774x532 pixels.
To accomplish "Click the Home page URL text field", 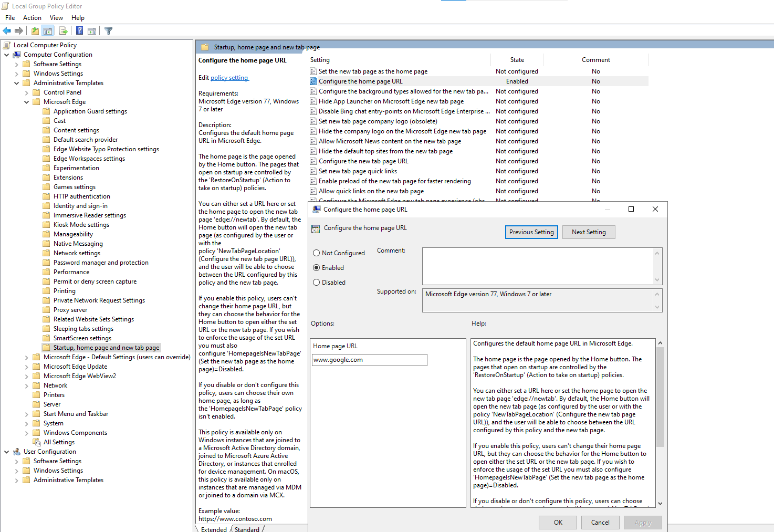I will tap(370, 360).
